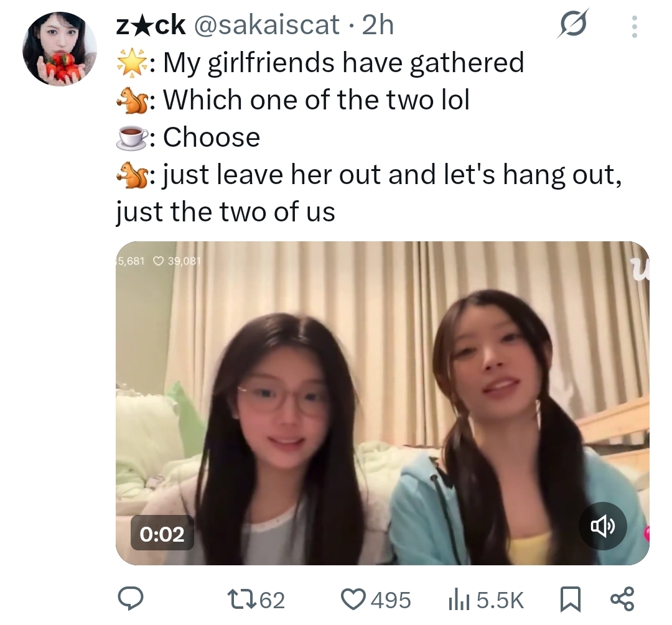Open the @sakaiscat handle link

267,25
